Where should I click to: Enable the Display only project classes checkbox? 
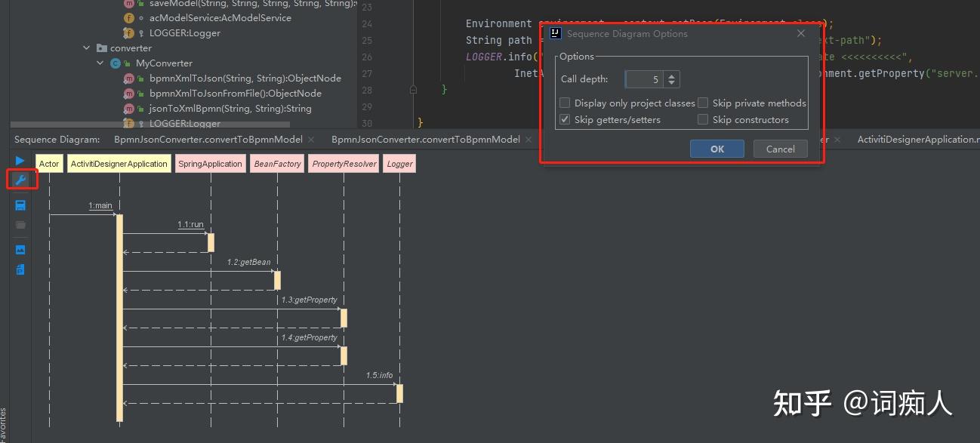(564, 103)
